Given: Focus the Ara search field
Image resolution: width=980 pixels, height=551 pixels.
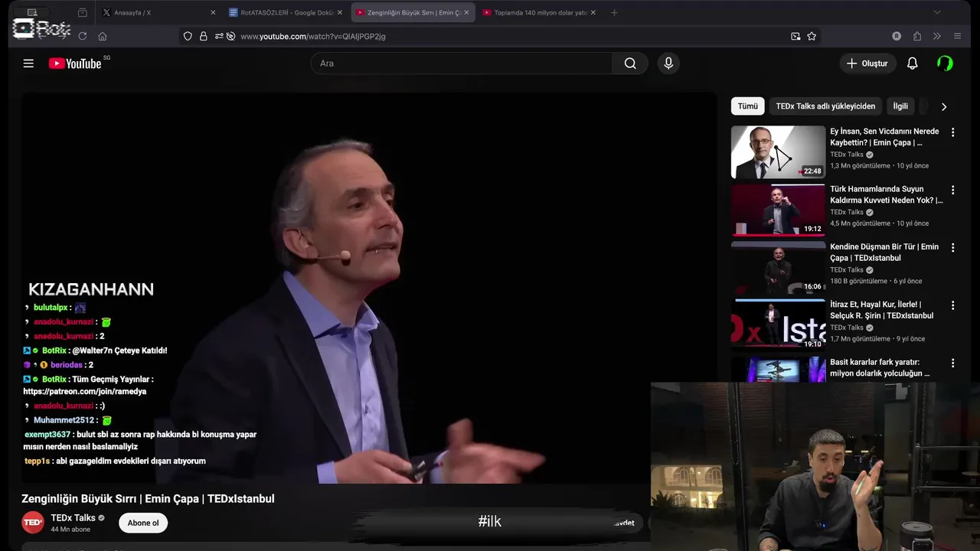Looking at the screenshot, I should [462, 64].
